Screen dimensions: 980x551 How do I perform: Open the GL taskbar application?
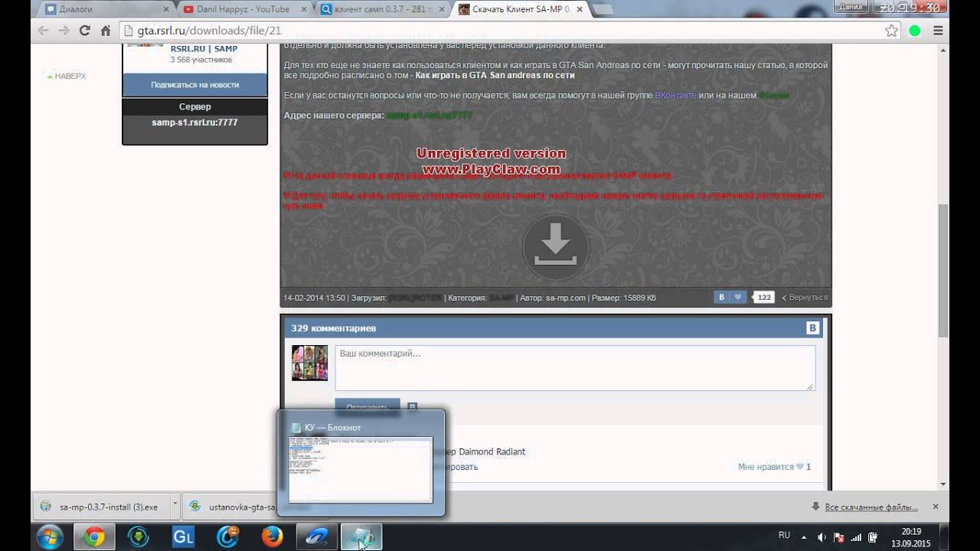[183, 537]
